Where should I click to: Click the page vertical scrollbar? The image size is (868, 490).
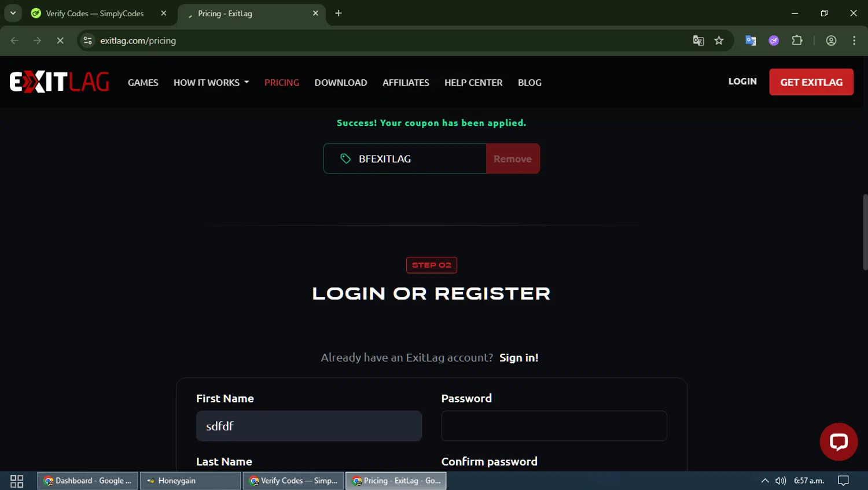pos(865,233)
